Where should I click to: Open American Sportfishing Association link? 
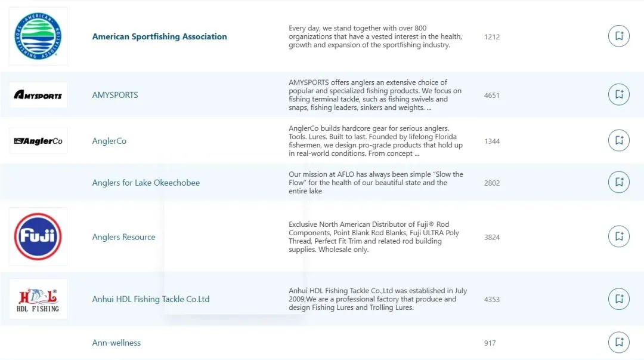[159, 36]
